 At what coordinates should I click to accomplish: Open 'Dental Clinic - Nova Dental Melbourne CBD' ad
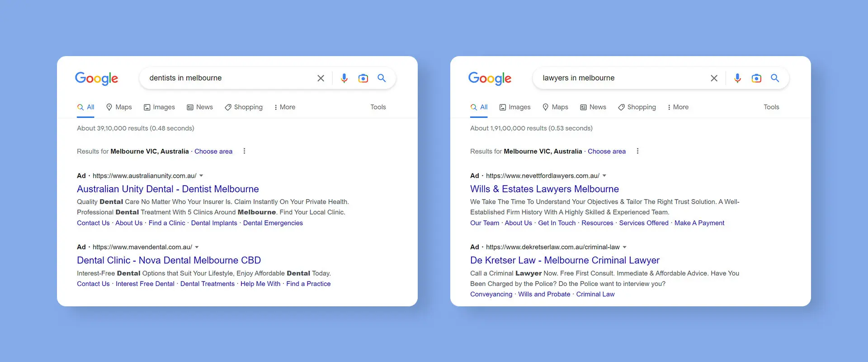click(169, 261)
